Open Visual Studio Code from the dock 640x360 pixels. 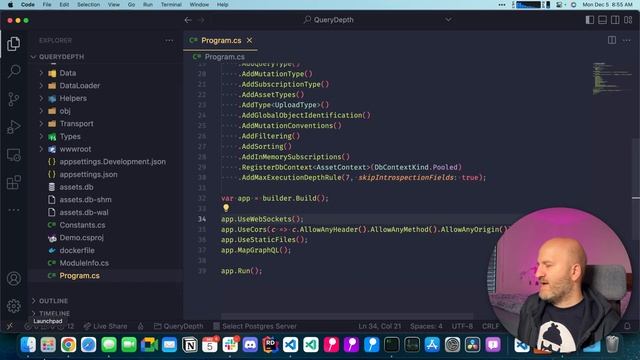point(290,345)
